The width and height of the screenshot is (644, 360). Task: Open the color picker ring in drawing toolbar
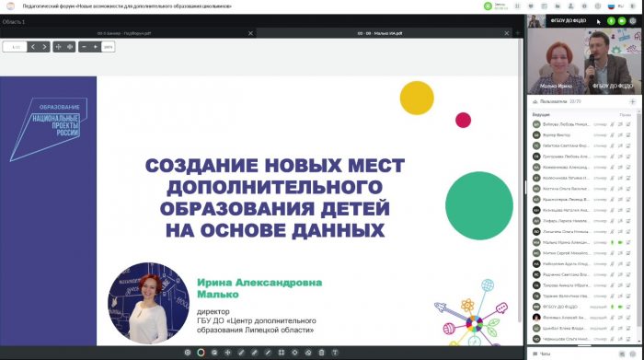[201, 353]
